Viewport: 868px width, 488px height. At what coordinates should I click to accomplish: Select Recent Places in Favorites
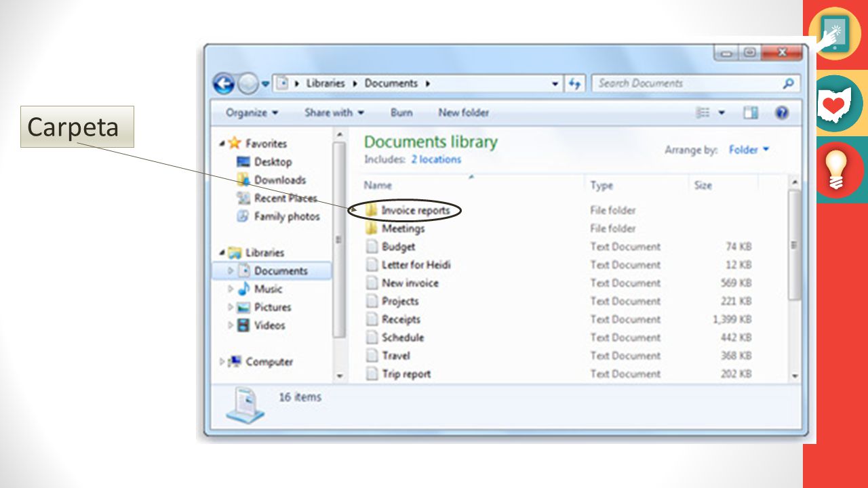(x=285, y=199)
